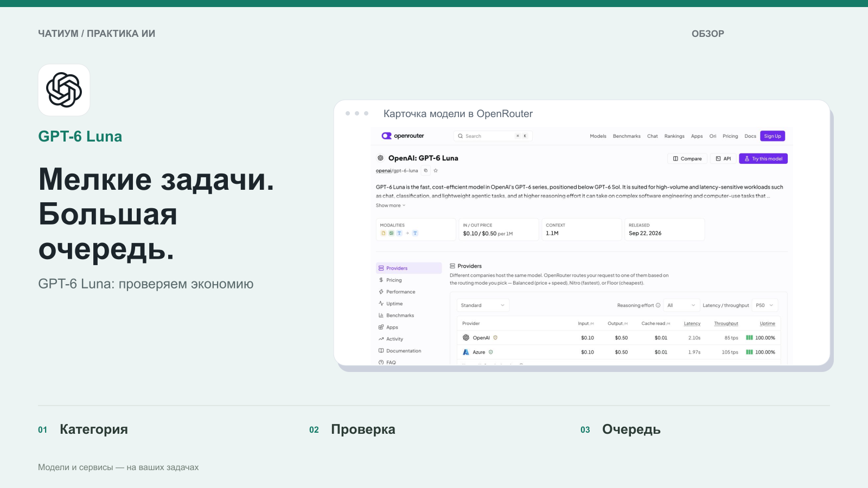Click the OpenAI logo in providers table

(x=466, y=338)
